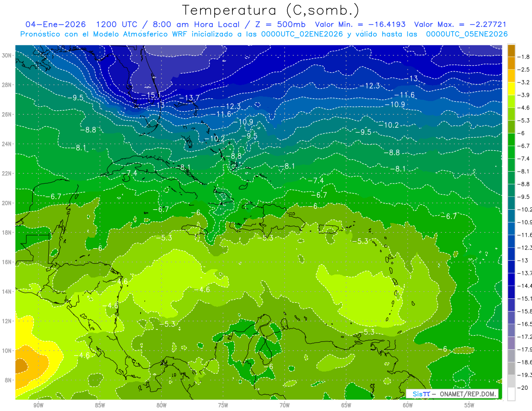The image size is (532, 411).
Task: Pick the light gray swatch between -19.3 and -20
Action: (512, 381)
